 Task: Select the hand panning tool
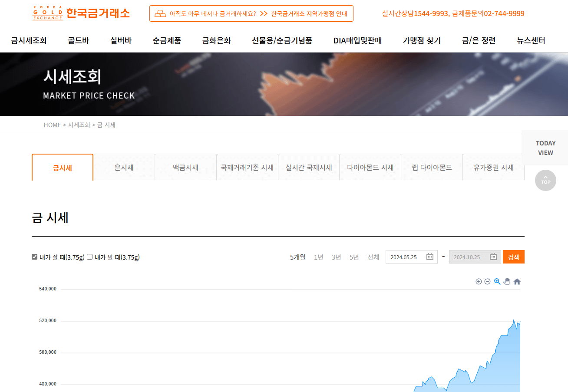click(x=506, y=281)
